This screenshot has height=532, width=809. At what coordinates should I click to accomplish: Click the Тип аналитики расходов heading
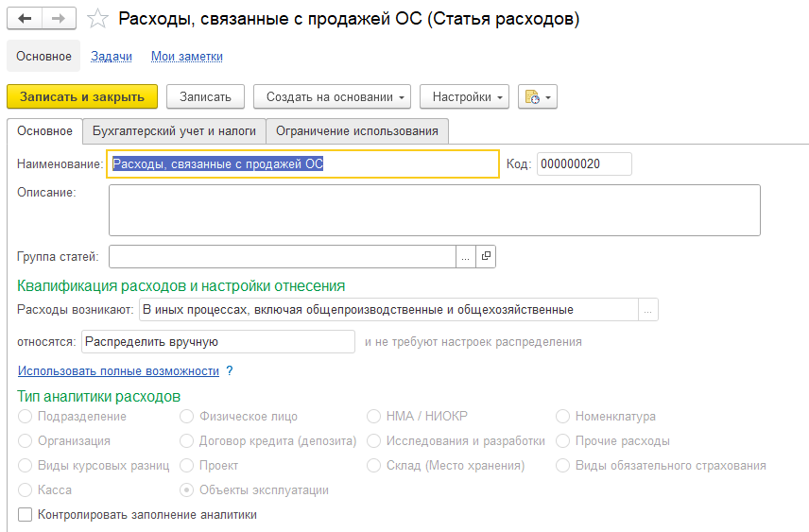[99, 396]
